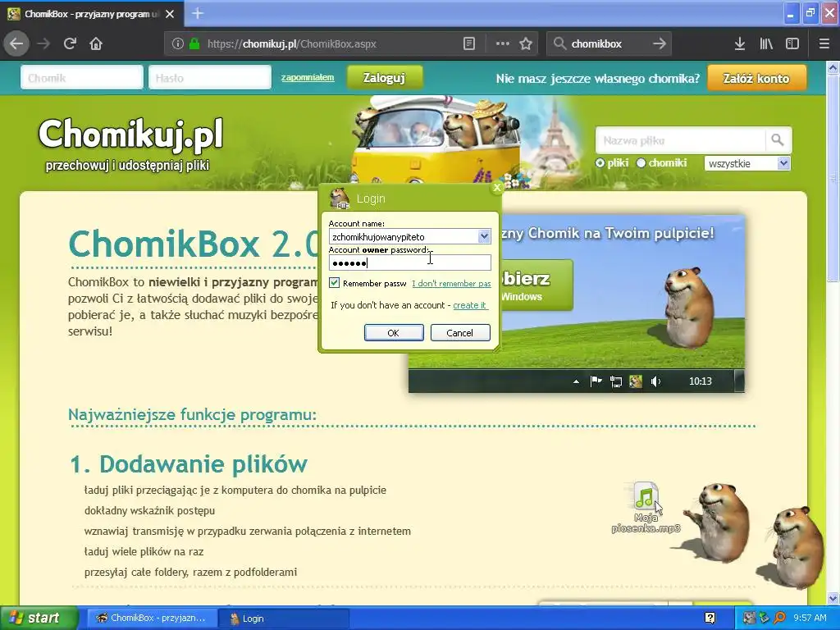
Task: Click the hamster tray icon in taskbar
Action: click(x=750, y=619)
